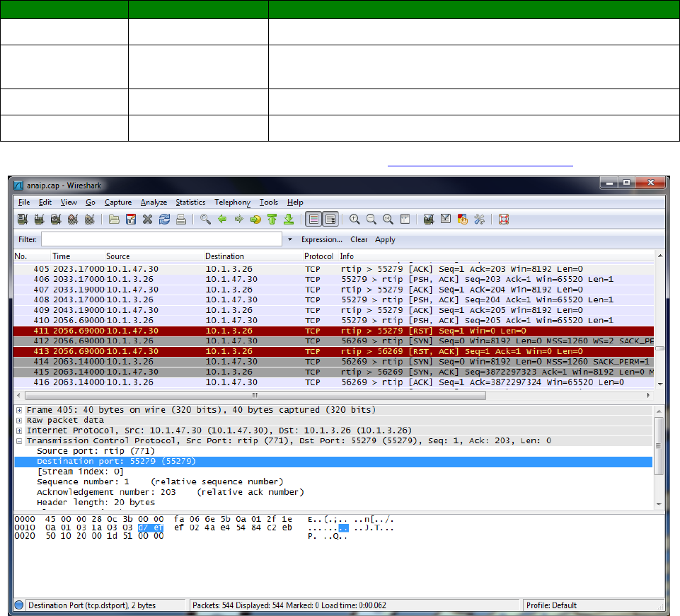This screenshot has height=616, width=680.
Task: Reload this capture file icon
Action: coord(164,219)
